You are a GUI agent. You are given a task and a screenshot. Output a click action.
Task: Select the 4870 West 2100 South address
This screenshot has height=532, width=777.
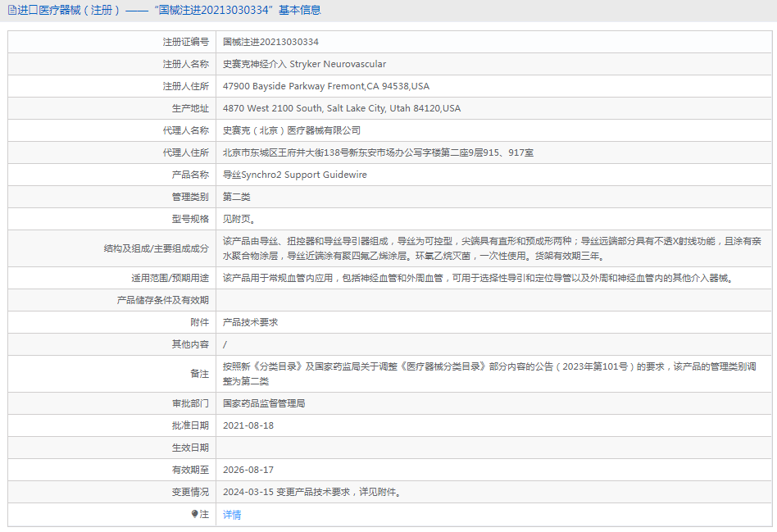342,108
